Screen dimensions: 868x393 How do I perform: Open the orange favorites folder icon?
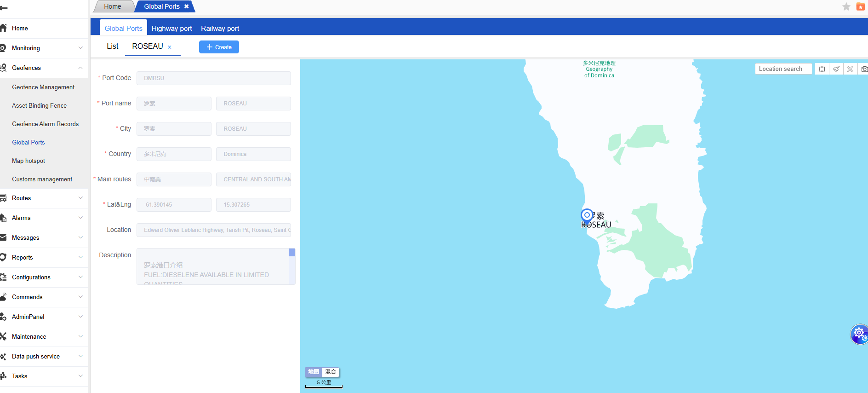tap(860, 6)
